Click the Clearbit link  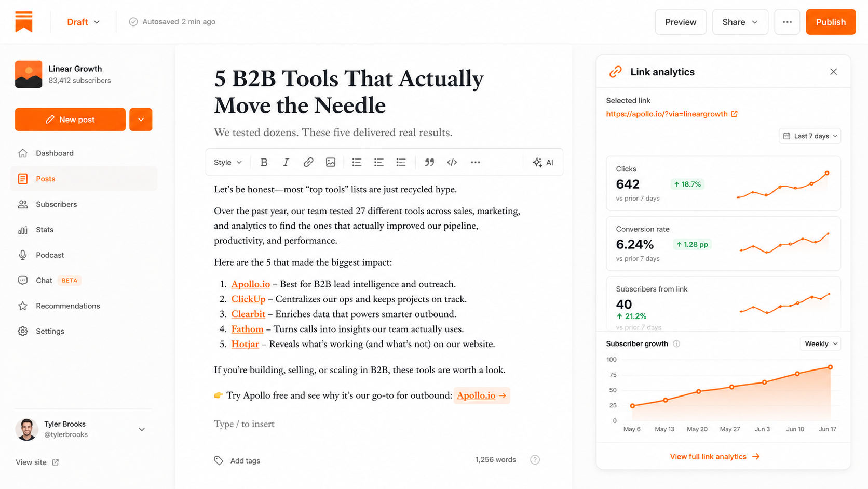point(248,314)
